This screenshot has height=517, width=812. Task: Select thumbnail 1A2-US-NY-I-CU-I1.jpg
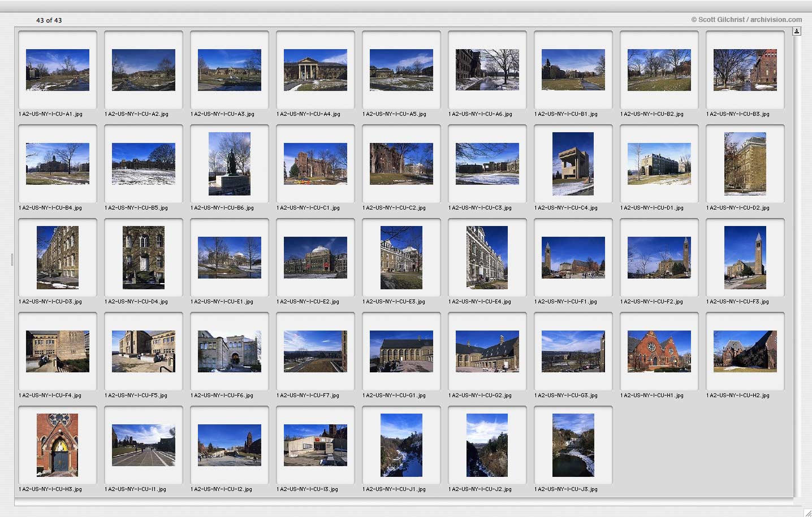point(144,445)
